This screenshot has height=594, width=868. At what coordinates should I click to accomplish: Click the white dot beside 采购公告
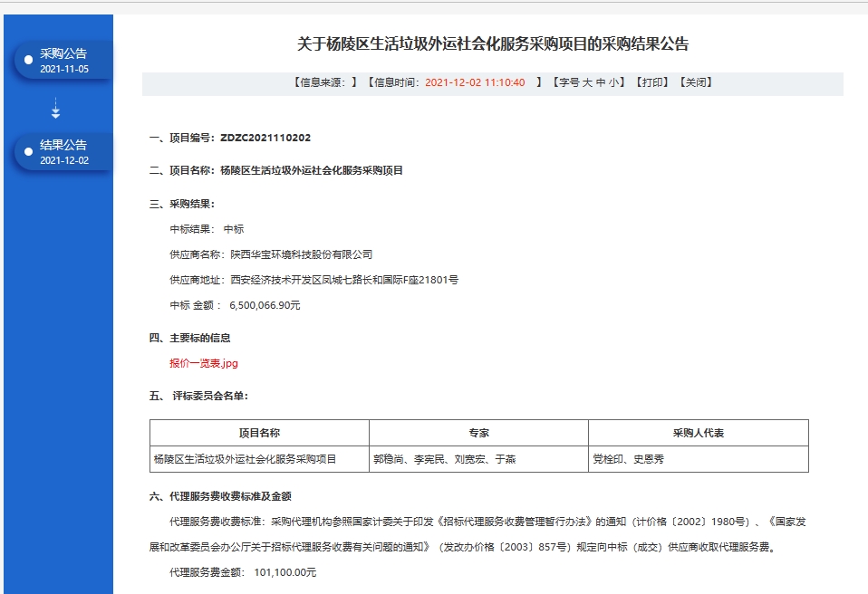(x=29, y=61)
